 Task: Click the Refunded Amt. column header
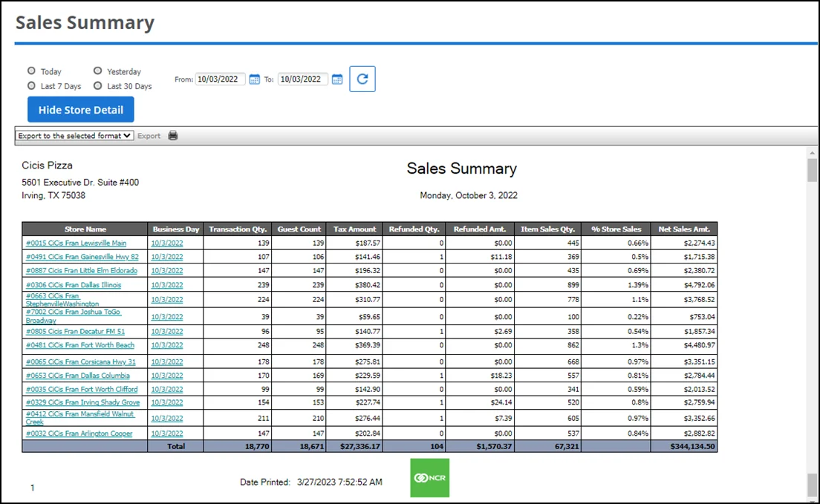[x=480, y=229]
